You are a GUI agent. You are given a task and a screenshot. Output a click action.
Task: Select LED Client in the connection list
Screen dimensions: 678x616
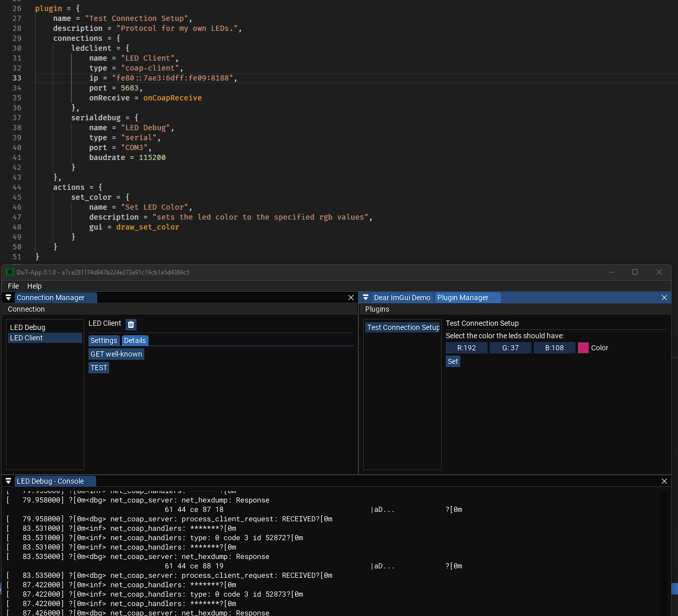[x=45, y=338]
